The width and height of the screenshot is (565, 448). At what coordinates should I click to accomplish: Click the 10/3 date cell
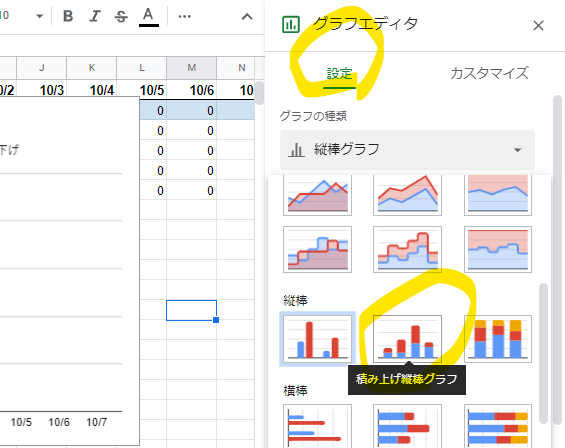[41, 89]
